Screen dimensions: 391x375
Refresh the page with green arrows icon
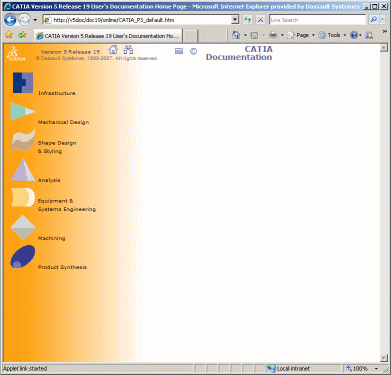(x=247, y=20)
